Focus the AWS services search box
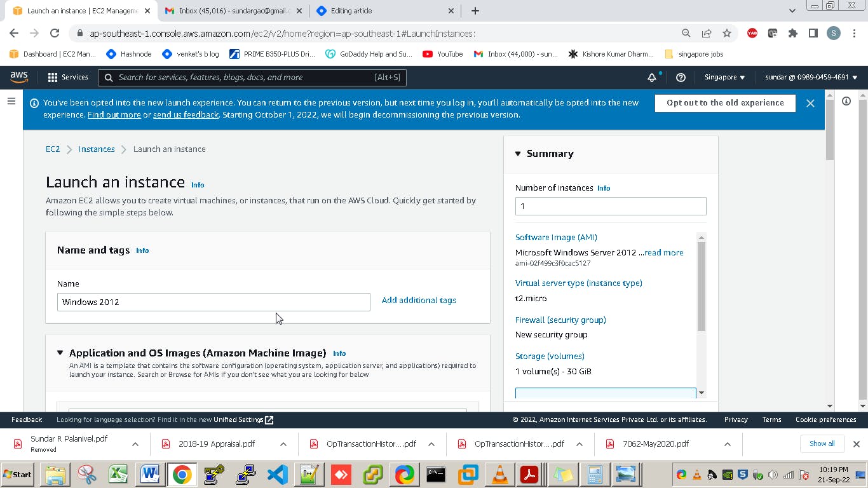The height and width of the screenshot is (488, 868). [x=252, y=78]
